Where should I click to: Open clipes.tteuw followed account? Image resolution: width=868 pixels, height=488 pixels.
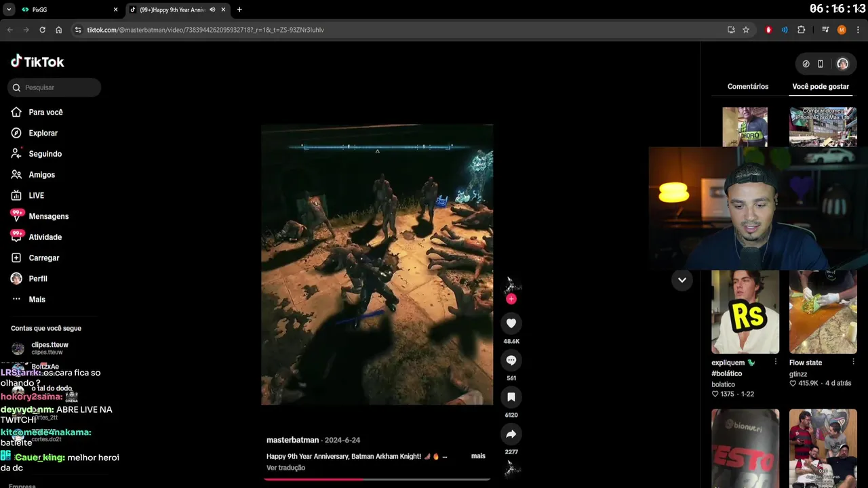pyautogui.click(x=49, y=348)
